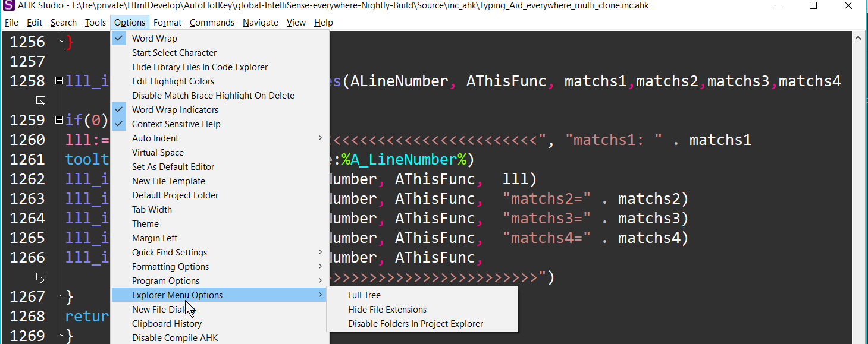Choose Disable Folders In Project Explorer

point(422,324)
